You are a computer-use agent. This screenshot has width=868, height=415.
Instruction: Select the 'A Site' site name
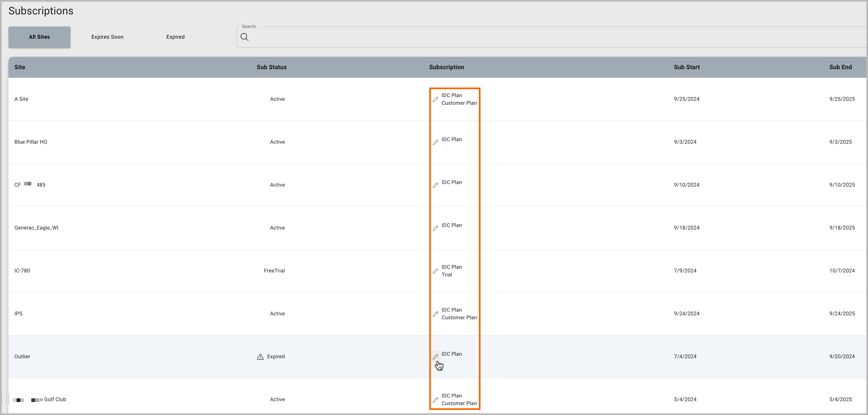21,99
